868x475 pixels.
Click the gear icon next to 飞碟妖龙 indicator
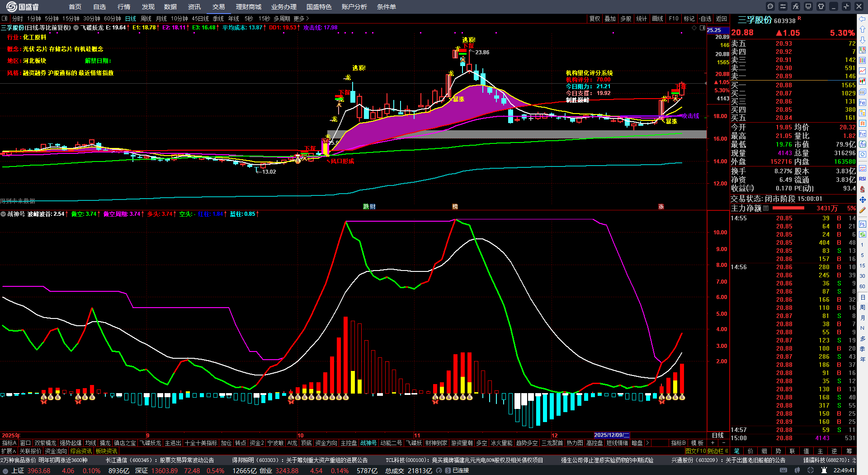[76, 28]
